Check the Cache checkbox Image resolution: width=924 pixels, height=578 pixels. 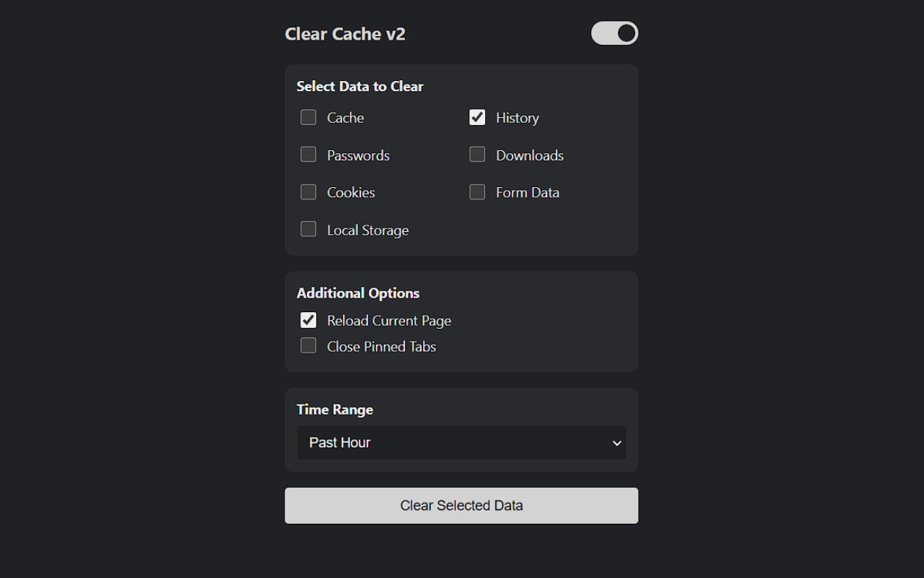point(308,116)
